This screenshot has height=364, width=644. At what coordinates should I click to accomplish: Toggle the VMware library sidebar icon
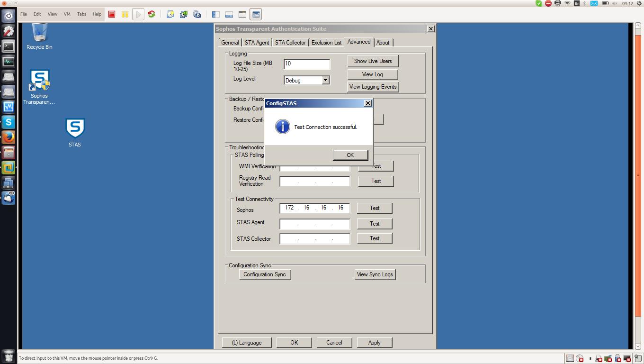tap(216, 14)
